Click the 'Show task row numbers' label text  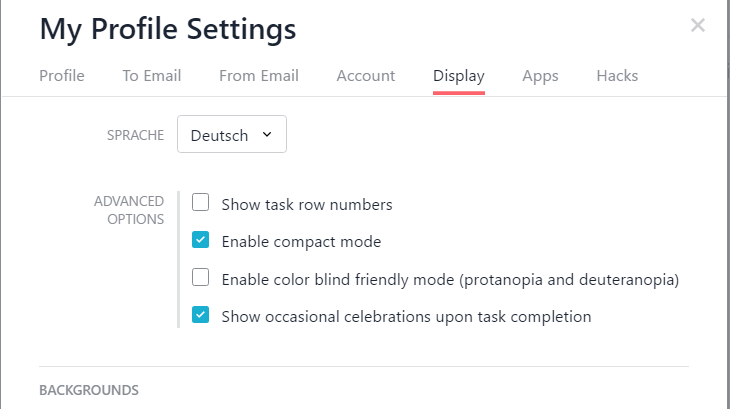click(306, 205)
